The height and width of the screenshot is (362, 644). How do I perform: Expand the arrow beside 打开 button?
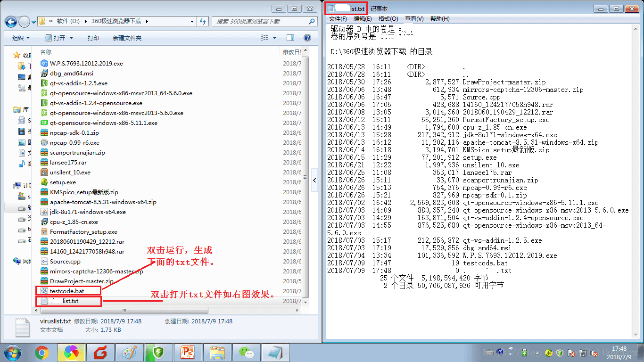pos(71,38)
